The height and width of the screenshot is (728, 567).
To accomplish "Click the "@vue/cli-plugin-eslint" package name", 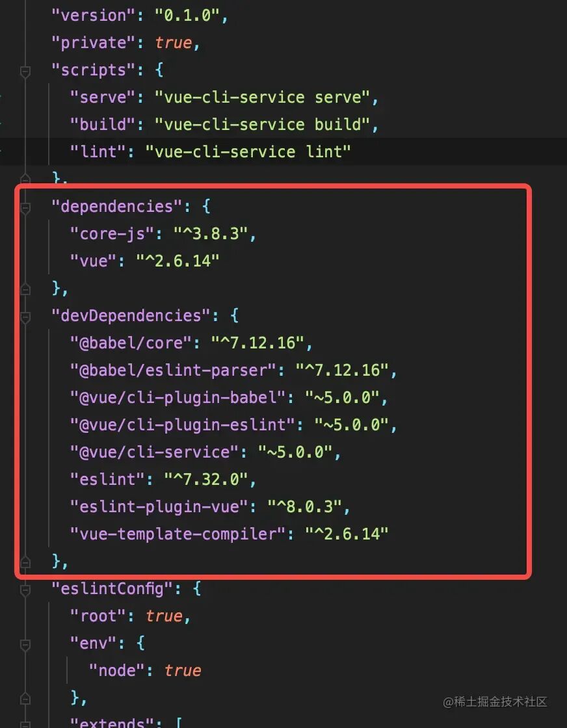I will 183,425.
